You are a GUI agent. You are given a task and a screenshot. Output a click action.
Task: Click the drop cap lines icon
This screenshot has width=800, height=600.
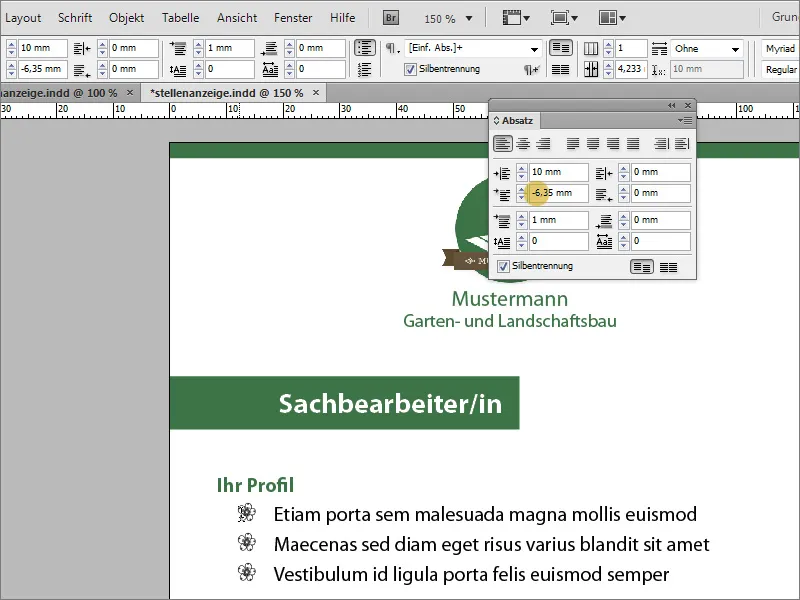pyautogui.click(x=503, y=241)
